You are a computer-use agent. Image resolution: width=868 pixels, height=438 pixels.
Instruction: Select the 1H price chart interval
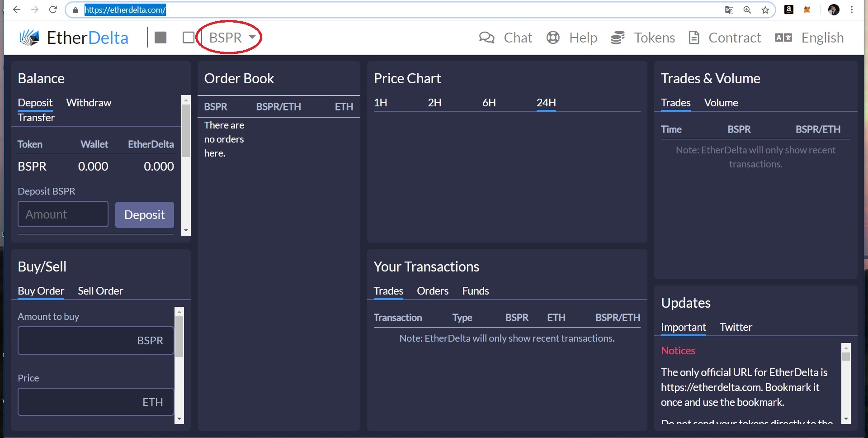coord(381,103)
